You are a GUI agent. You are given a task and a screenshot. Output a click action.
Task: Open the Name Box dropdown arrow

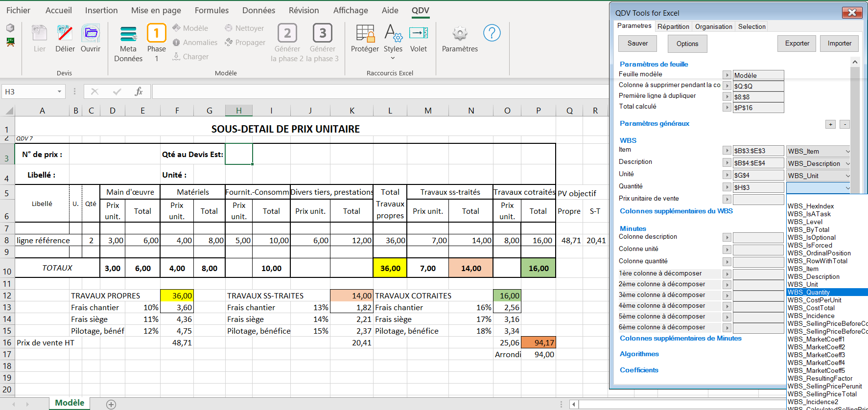click(x=59, y=91)
